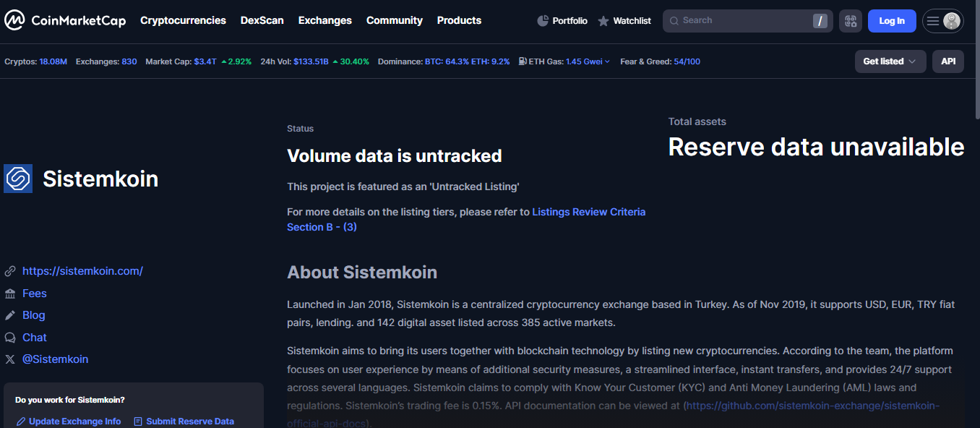
Task: Focus the Search input field
Action: [747, 21]
